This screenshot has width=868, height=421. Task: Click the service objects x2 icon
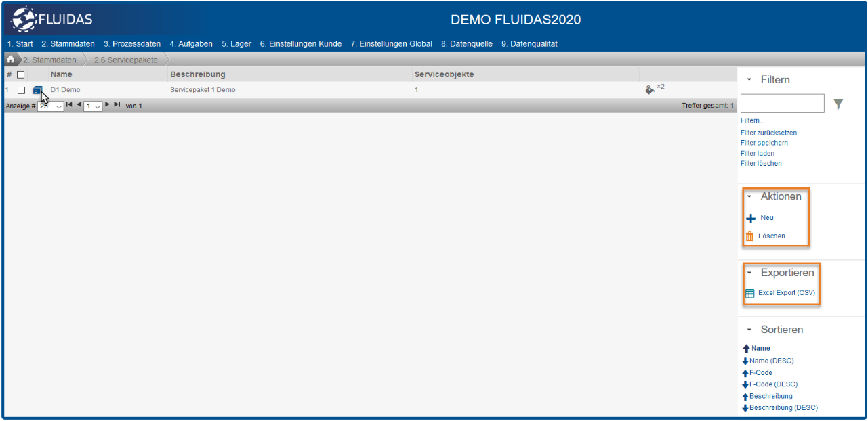pos(650,89)
